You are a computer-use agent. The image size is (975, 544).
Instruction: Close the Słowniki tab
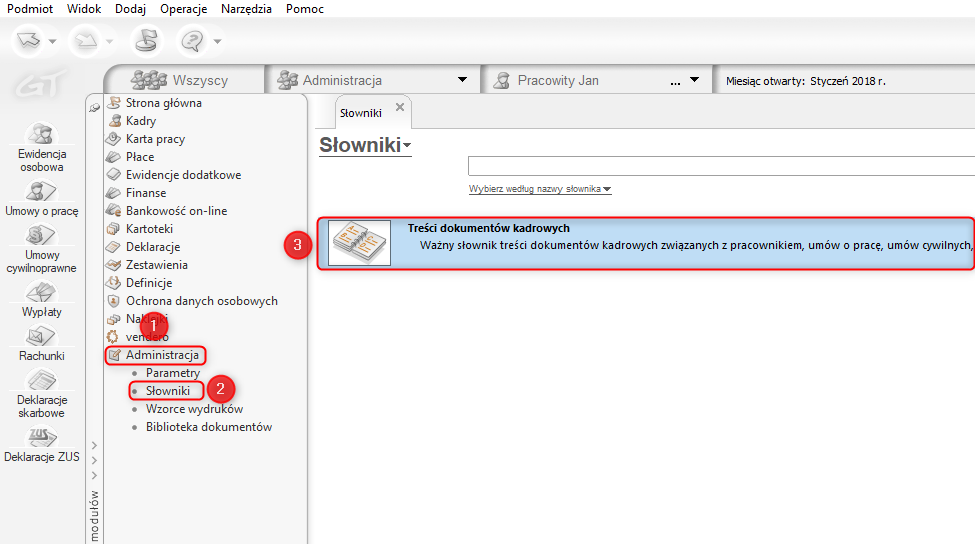(x=400, y=107)
